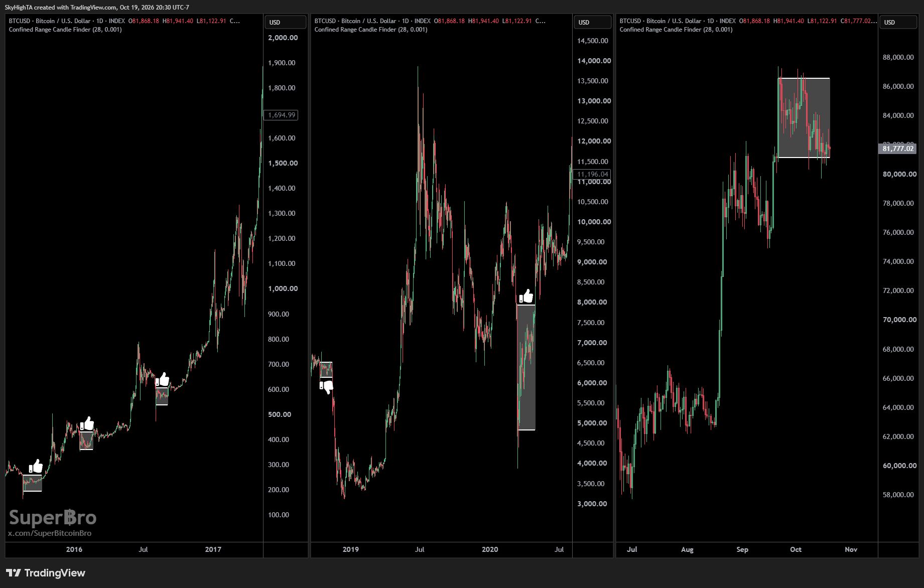Image resolution: width=924 pixels, height=588 pixels.
Task: Click the 58,000.00 price axis label
Action: pos(898,495)
